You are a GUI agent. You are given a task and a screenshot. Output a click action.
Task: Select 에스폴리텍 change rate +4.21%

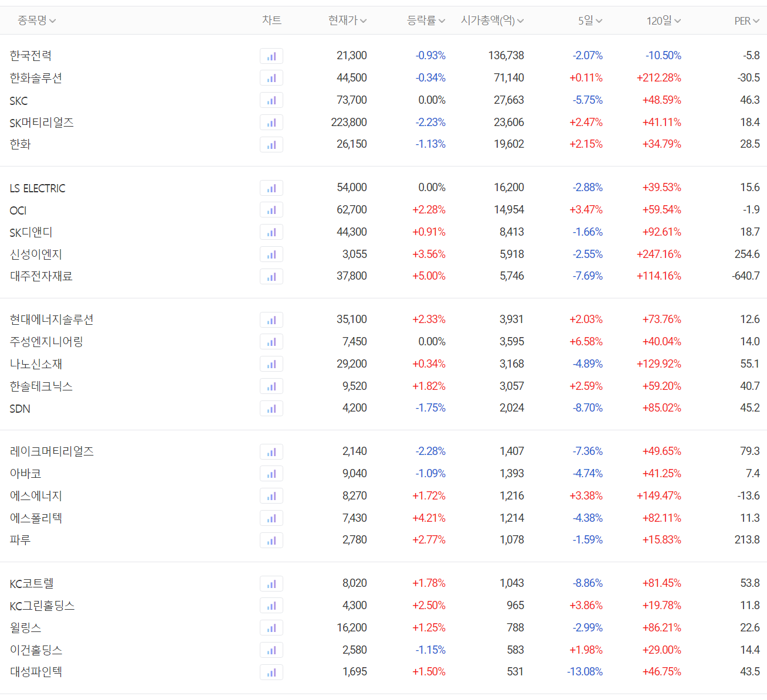pos(429,518)
